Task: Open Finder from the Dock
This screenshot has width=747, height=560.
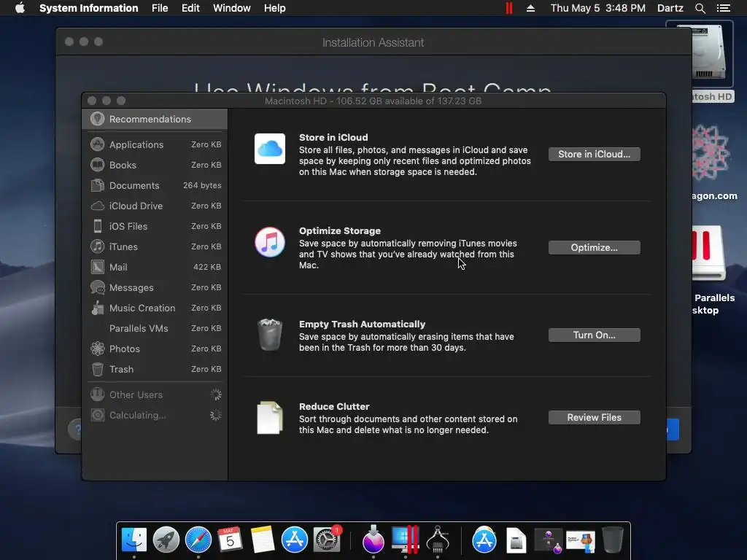Action: point(134,540)
